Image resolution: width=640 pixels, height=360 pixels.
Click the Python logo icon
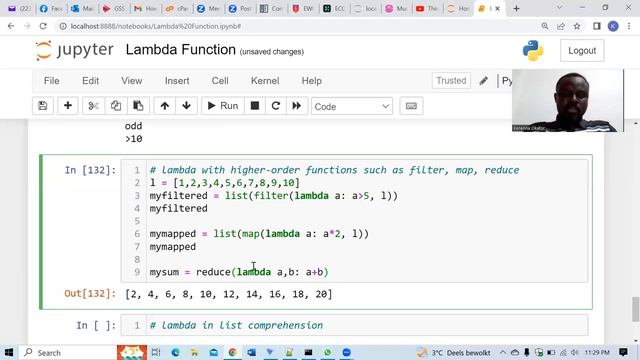(x=533, y=51)
